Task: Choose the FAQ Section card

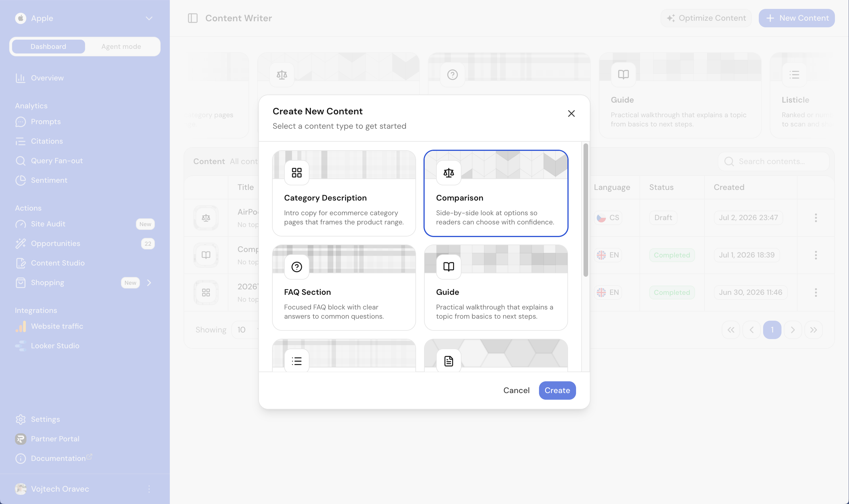Action: tap(344, 287)
